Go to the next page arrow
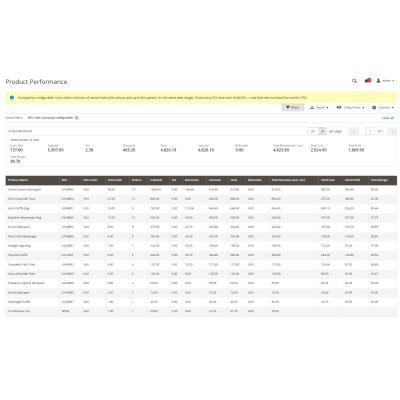 pos(392,131)
